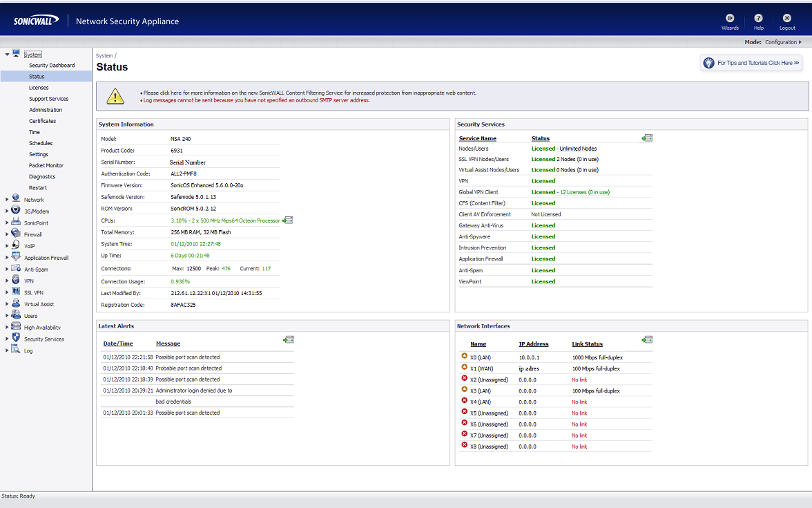
Task: Click the Security Services panel arrow icon
Action: pos(647,138)
